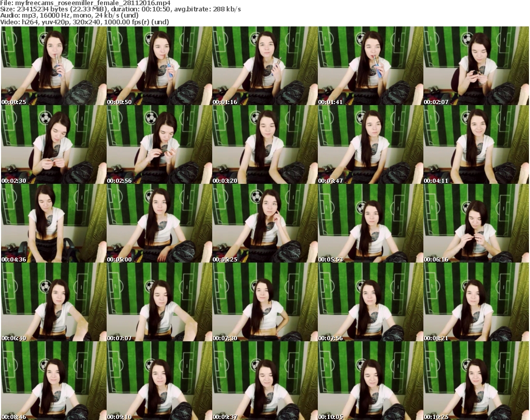Click the Video h264 info line
Viewport: 530px width, 420px height.
point(84,22)
